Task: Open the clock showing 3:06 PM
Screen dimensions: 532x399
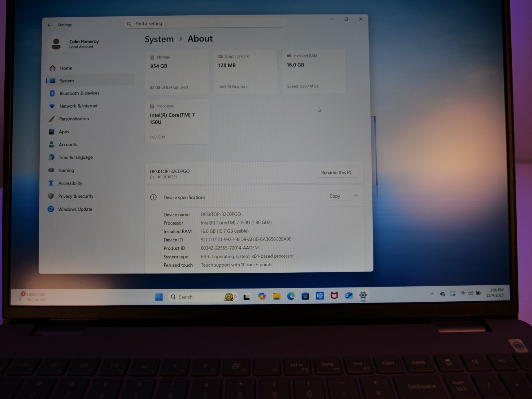Action: [x=495, y=293]
